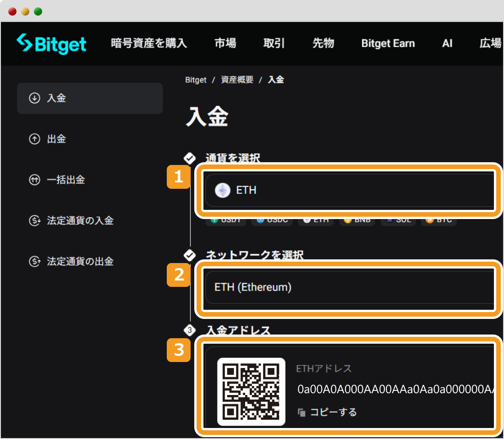Click the ネットワークを選択 step checkmark icon
The image size is (504, 439).
(190, 256)
